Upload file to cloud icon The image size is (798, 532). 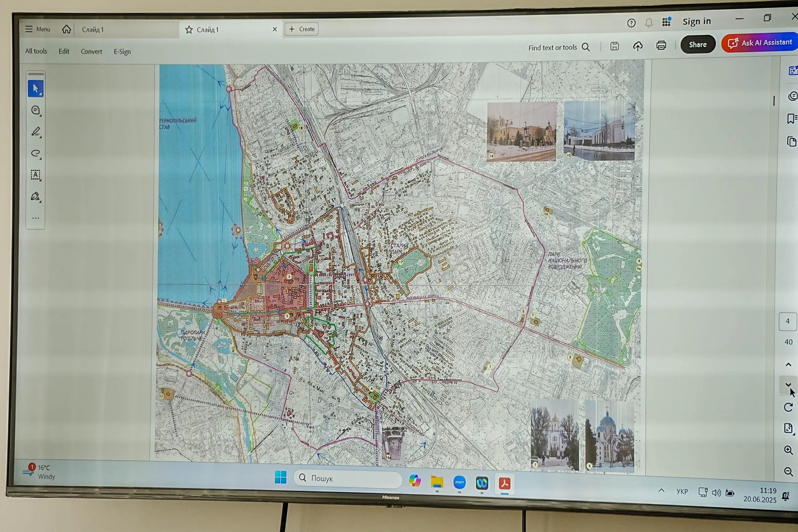pyautogui.click(x=638, y=46)
